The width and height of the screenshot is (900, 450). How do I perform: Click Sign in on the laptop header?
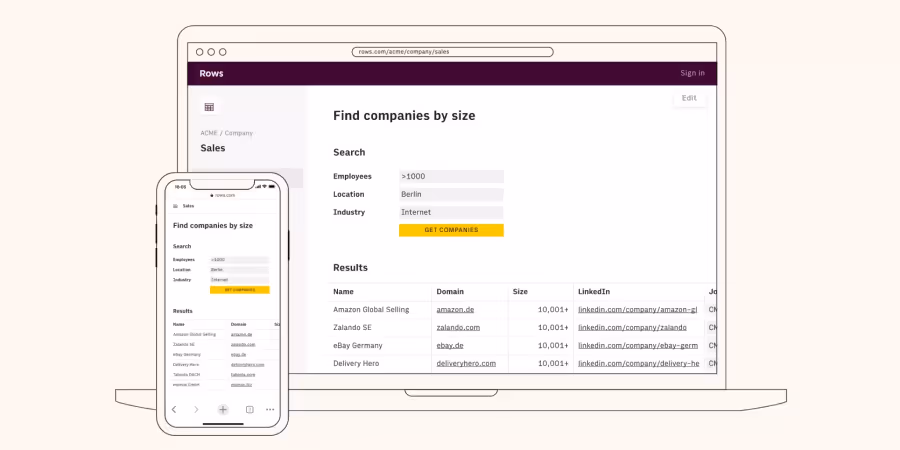692,73
